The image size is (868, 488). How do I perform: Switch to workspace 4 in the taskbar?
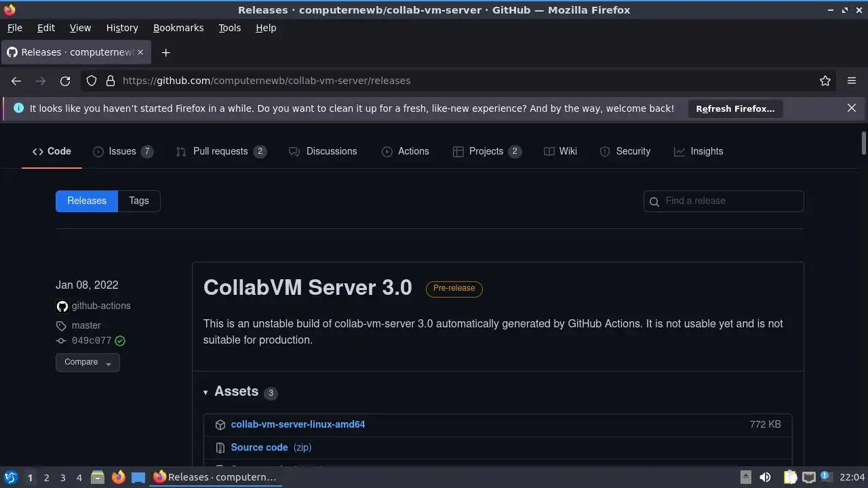(x=79, y=477)
